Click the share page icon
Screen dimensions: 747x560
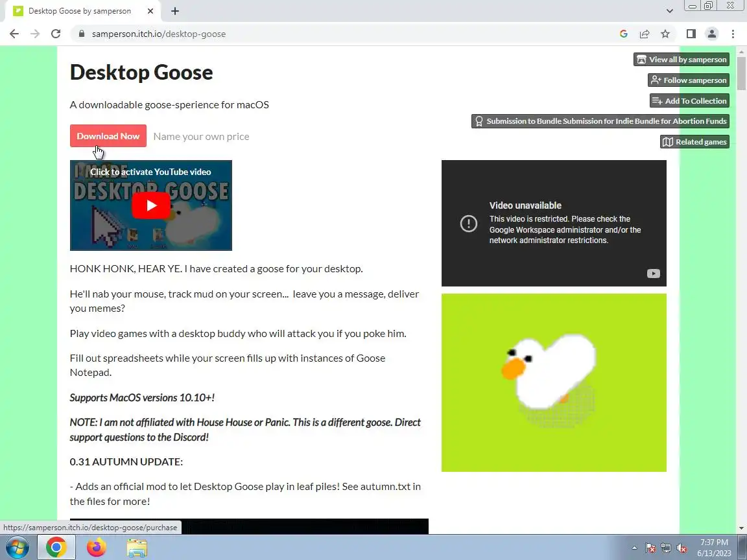tap(645, 34)
